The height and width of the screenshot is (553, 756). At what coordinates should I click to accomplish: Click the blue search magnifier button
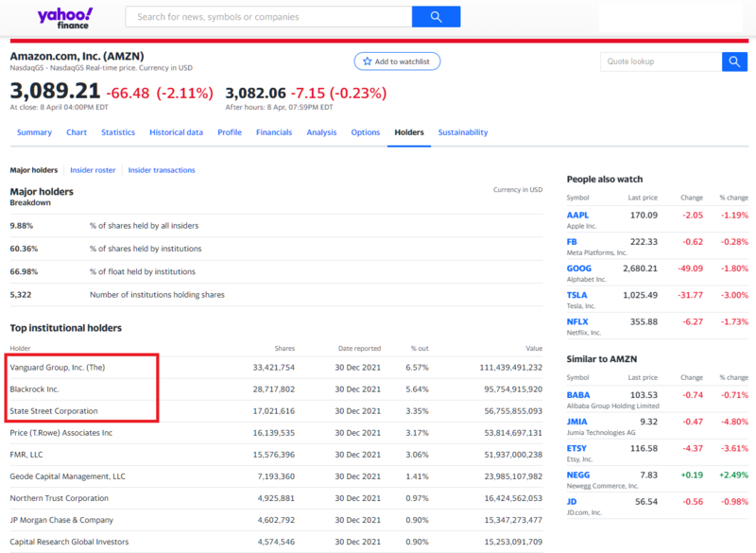point(436,16)
